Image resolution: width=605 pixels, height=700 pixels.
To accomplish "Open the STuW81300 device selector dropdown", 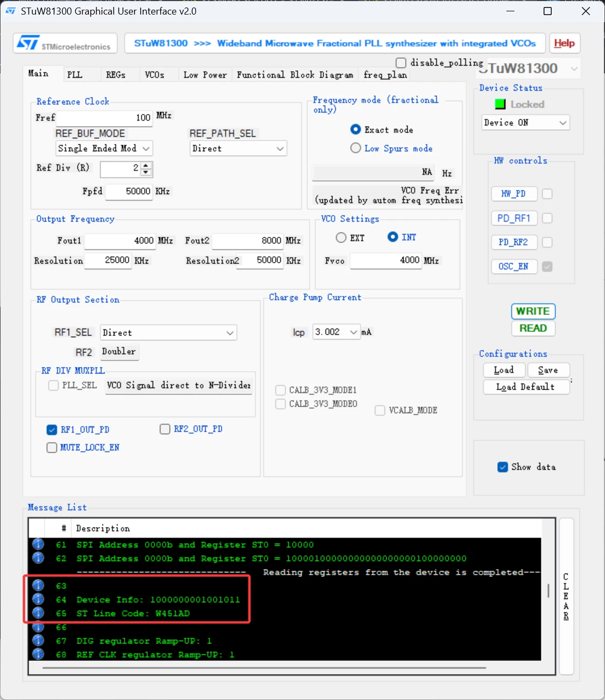I will coord(574,68).
